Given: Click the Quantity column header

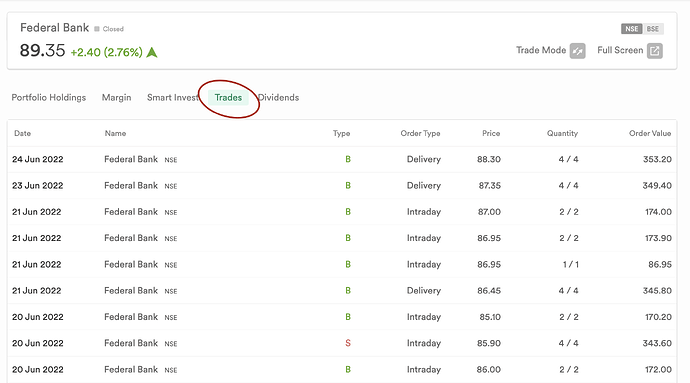Looking at the screenshot, I should coord(562,133).
